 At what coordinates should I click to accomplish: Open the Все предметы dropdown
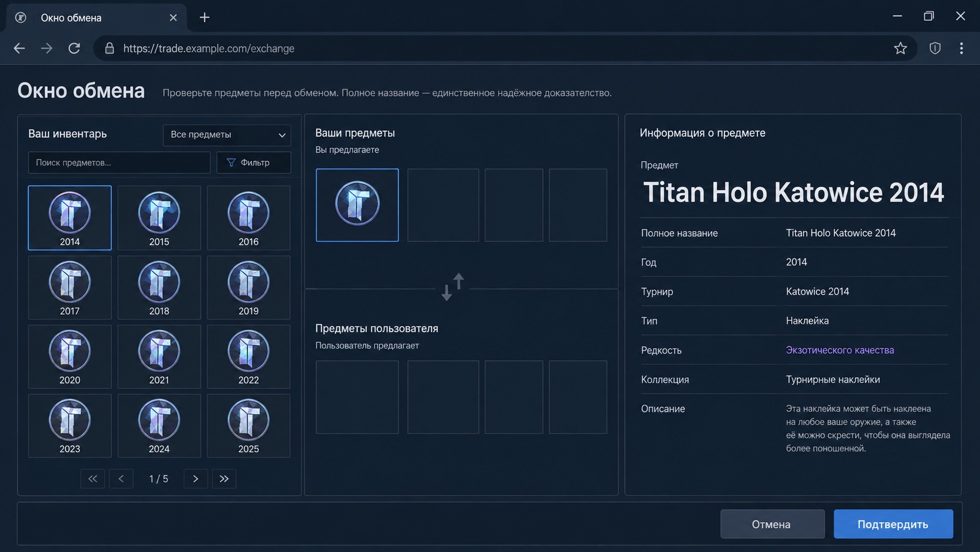coord(227,135)
